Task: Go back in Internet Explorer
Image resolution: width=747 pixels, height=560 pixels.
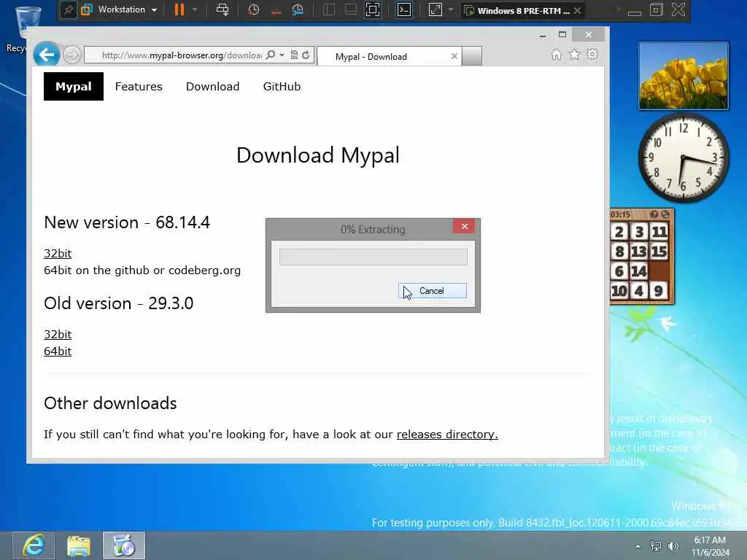Action: coord(47,55)
